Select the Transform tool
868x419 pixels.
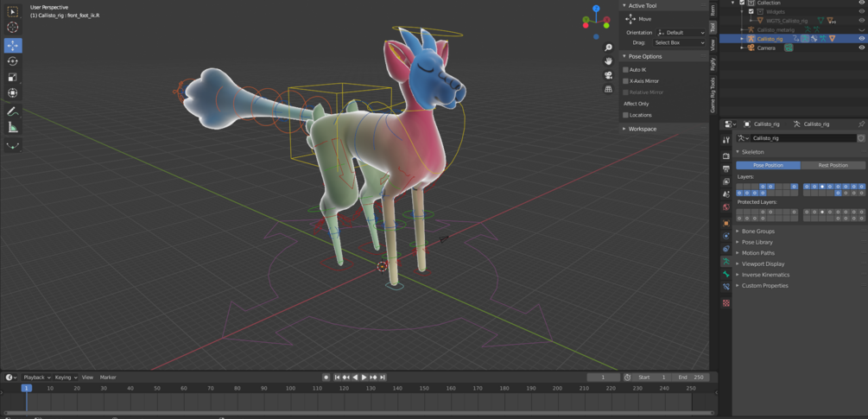point(13,93)
